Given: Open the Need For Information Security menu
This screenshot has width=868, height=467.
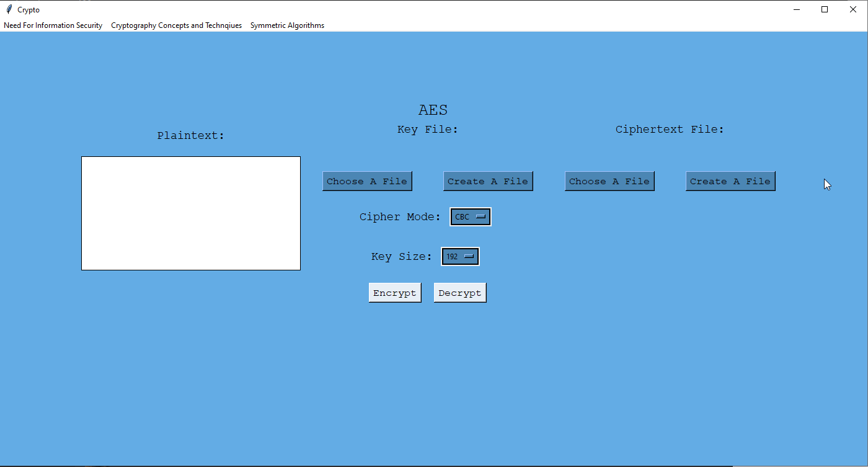Looking at the screenshot, I should pos(53,25).
